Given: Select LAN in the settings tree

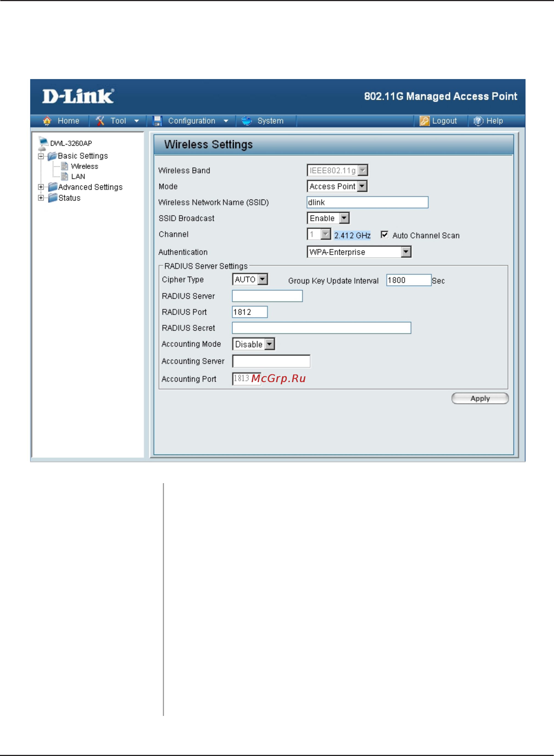Looking at the screenshot, I should click(78, 176).
